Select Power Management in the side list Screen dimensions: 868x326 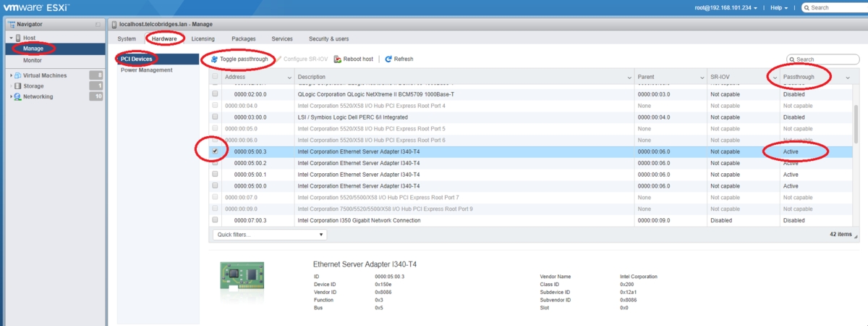(x=146, y=70)
